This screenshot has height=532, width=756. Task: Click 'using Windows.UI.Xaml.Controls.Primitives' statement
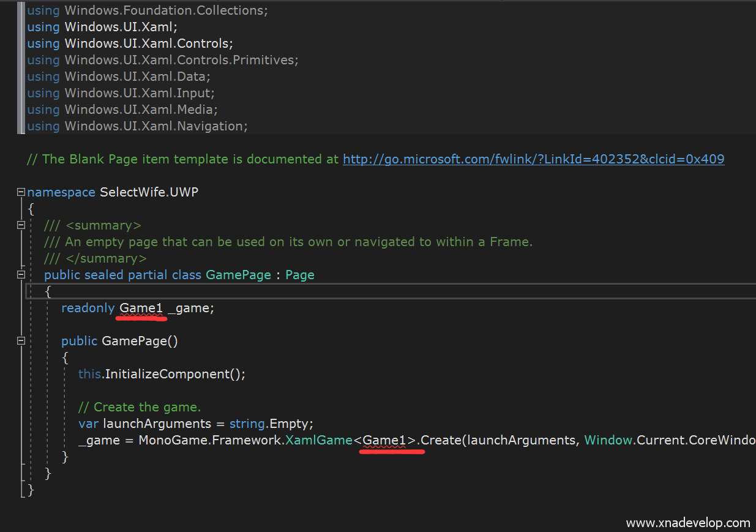coord(162,60)
